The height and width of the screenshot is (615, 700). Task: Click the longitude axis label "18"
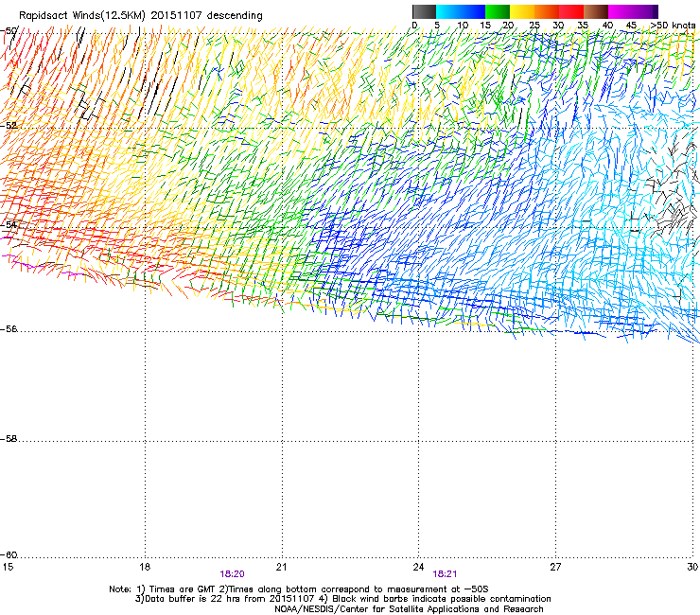145,567
